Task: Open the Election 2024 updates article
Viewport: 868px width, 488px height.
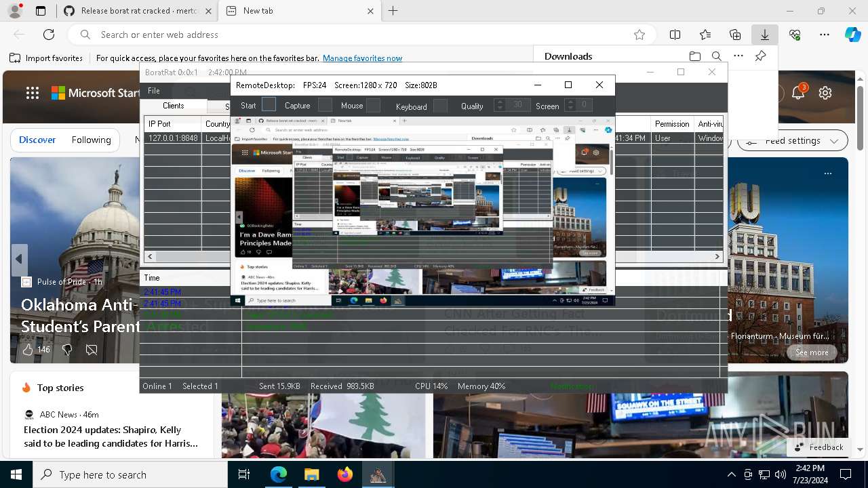Action: pos(111,436)
